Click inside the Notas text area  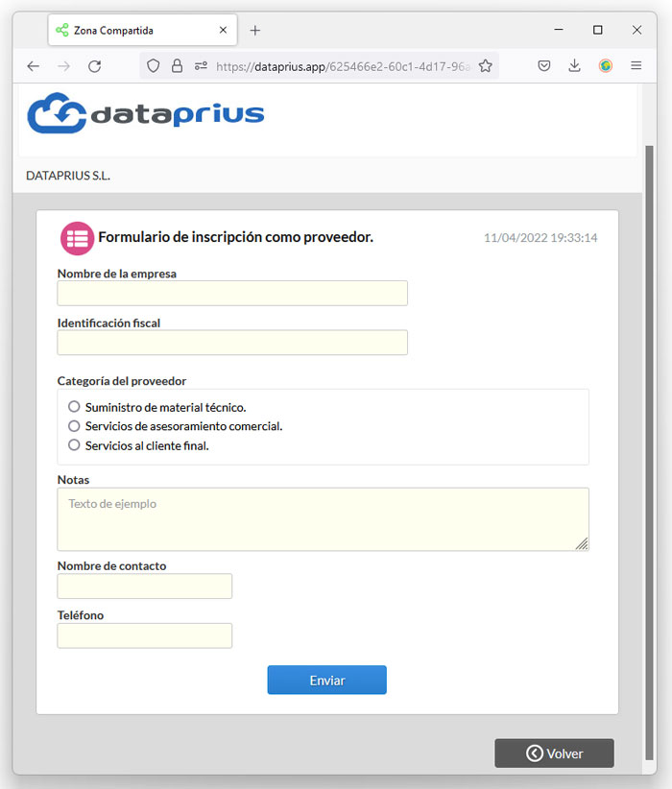coord(323,519)
